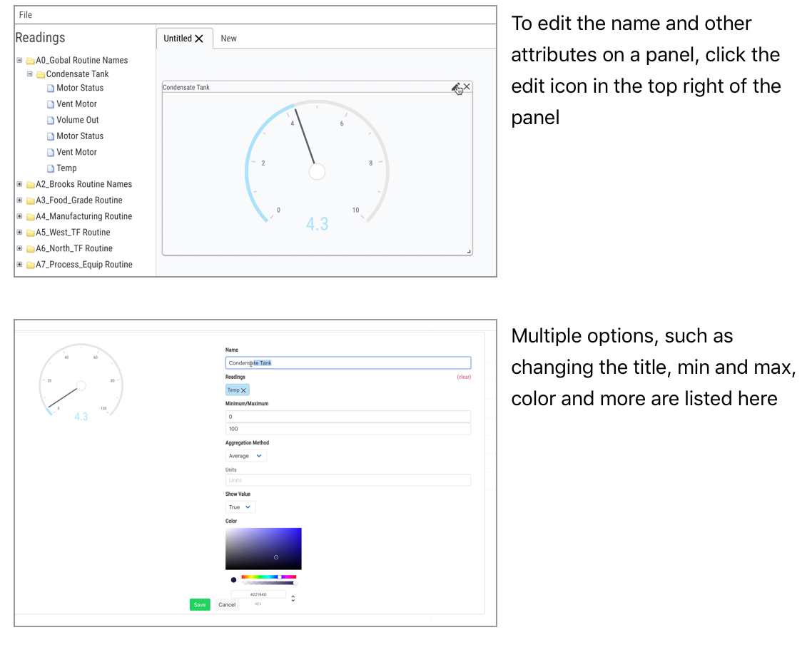The height and width of the screenshot is (645, 812).
Task: Expand the A2_Brooks Routine Names folder
Action: coord(20,184)
